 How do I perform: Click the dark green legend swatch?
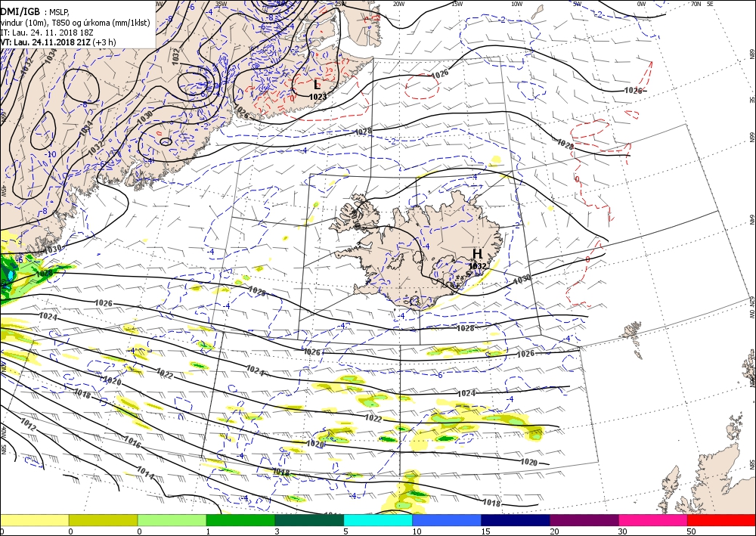(x=309, y=520)
